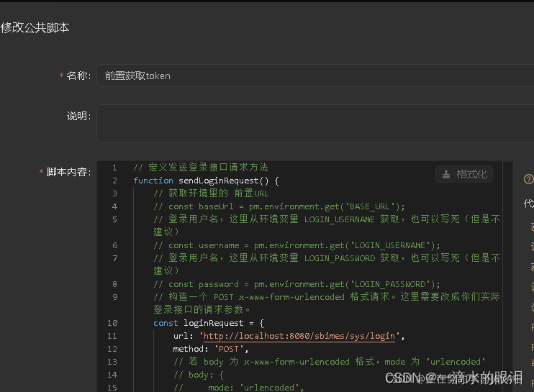Click the const loginRequest = { line
534x392 pixels.
point(209,323)
